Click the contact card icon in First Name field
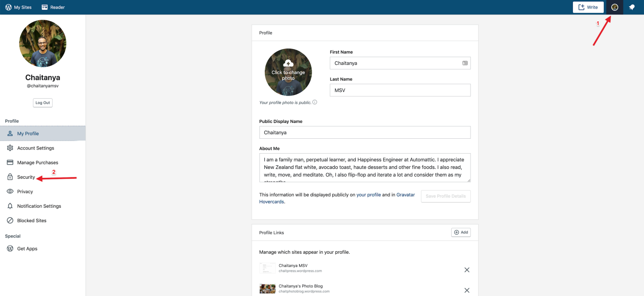 pyautogui.click(x=465, y=63)
